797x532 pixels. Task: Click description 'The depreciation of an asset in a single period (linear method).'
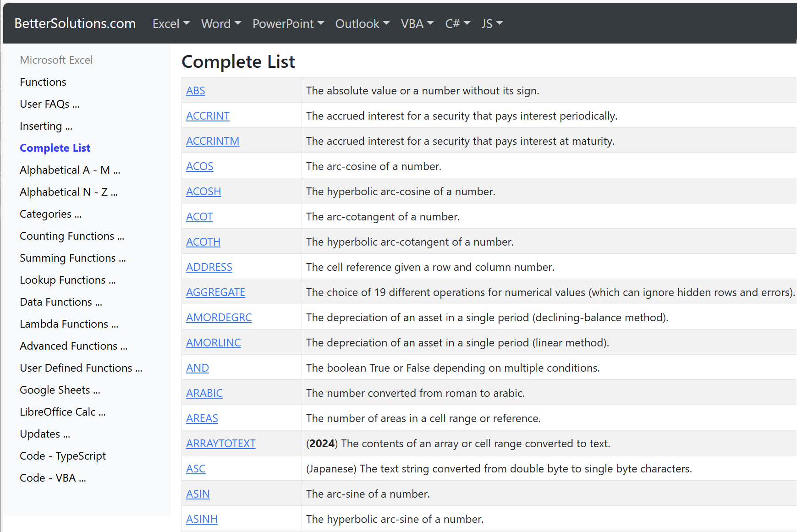(457, 343)
